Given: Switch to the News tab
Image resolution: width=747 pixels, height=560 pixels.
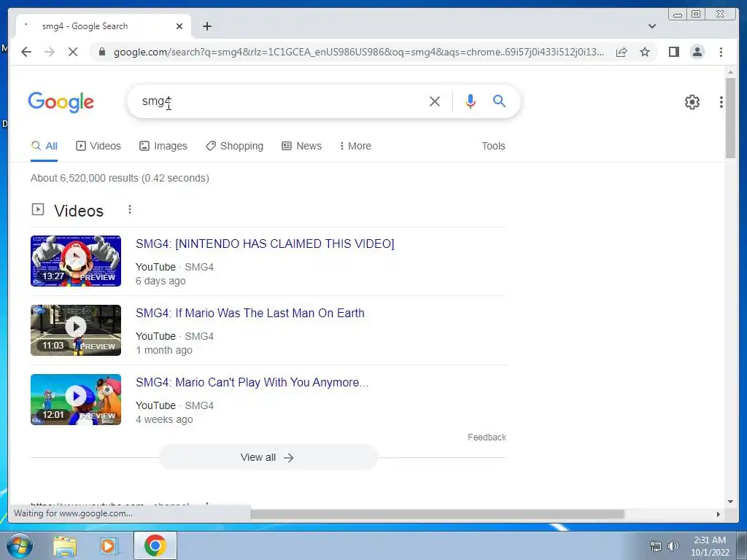Looking at the screenshot, I should coord(301,146).
